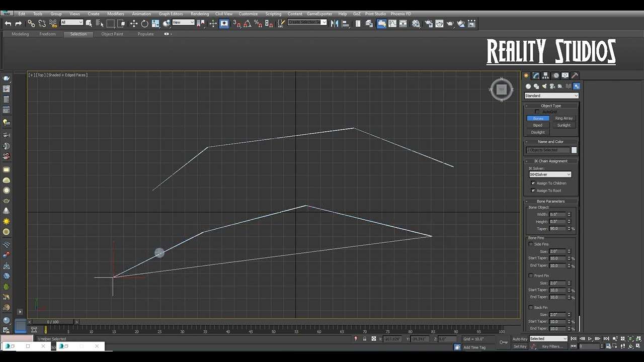
Task: Collapse the Name and Color rollout
Action: [x=551, y=142]
